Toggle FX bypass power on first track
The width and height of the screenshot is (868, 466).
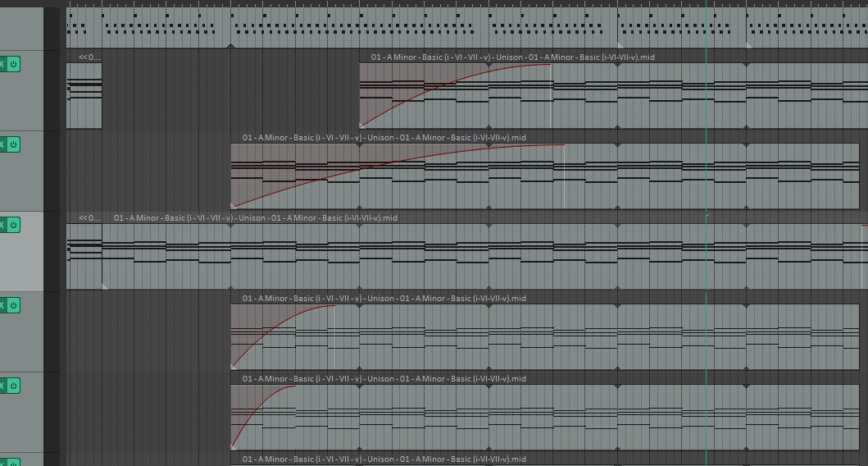point(14,64)
